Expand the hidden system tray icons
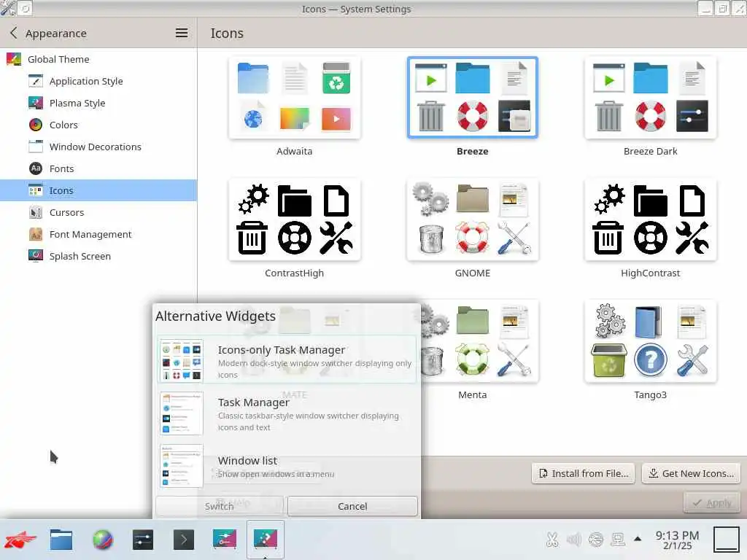 click(x=638, y=539)
